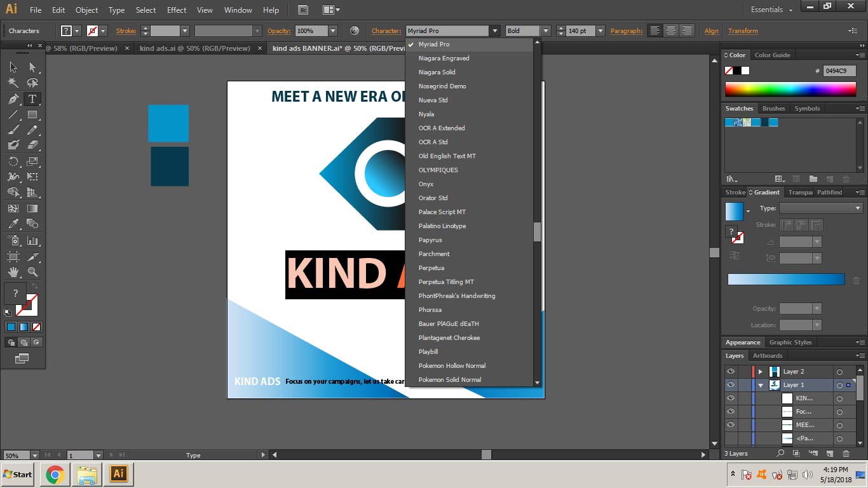Select the Type tool
The height and width of the screenshot is (488, 868).
(32, 99)
